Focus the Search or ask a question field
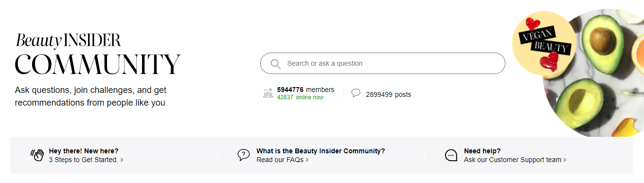644x183 pixels. [383, 63]
